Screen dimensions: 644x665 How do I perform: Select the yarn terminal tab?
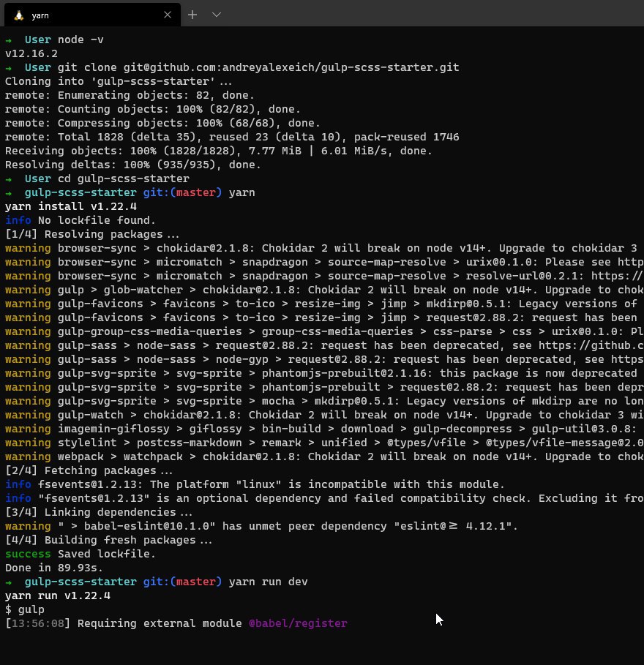[92, 15]
